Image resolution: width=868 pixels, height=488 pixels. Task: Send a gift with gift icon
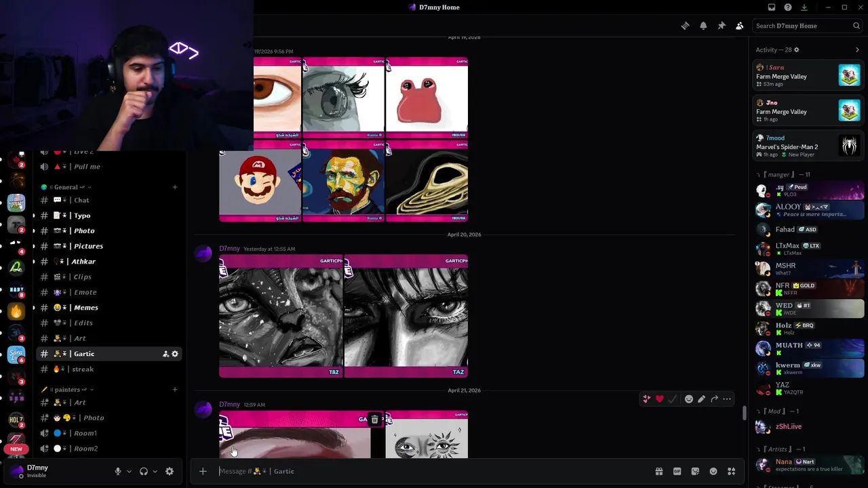[658, 471]
